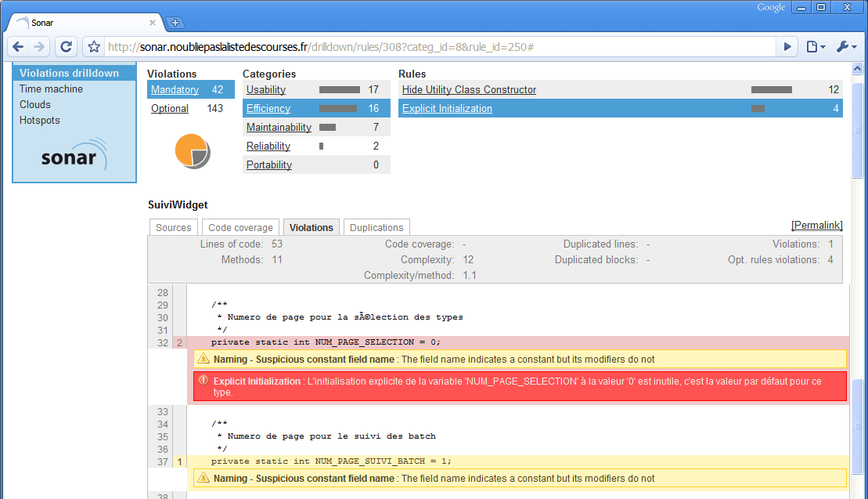Click the browser forward arrow button
Screen dimensions: 868x499
pyautogui.click(x=39, y=47)
